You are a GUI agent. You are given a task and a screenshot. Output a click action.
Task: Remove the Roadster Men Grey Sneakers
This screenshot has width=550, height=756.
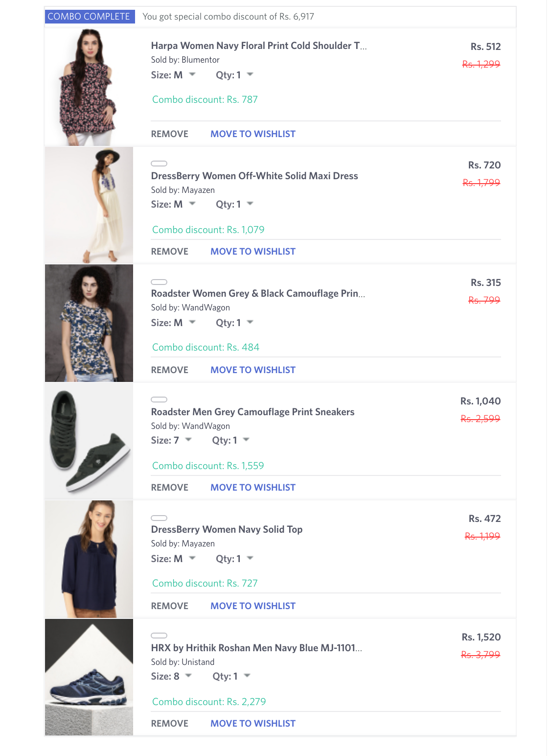[x=169, y=487]
